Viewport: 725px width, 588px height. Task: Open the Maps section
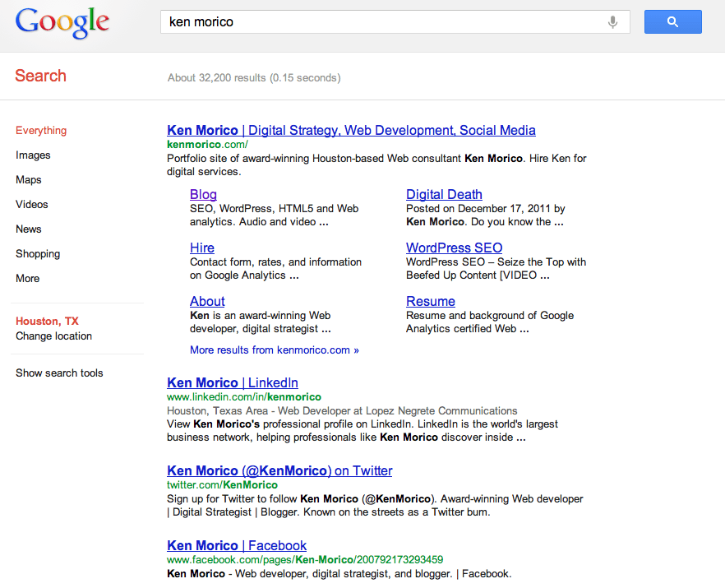pos(29,179)
